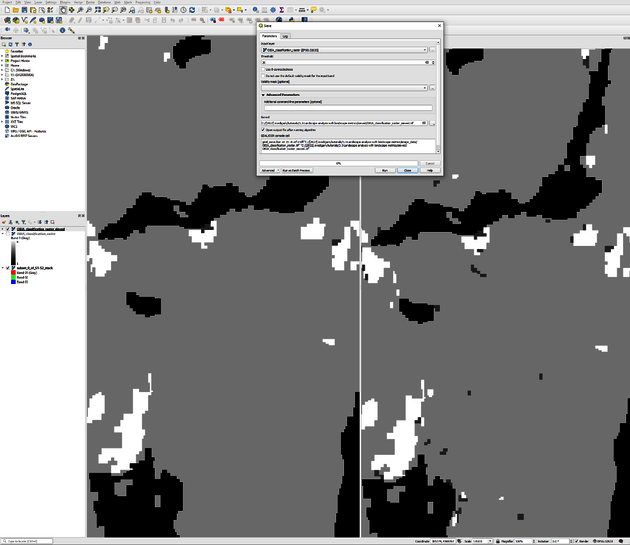Open the Processing Toolbox gear icon
630x545 pixels.
(x=273, y=10)
